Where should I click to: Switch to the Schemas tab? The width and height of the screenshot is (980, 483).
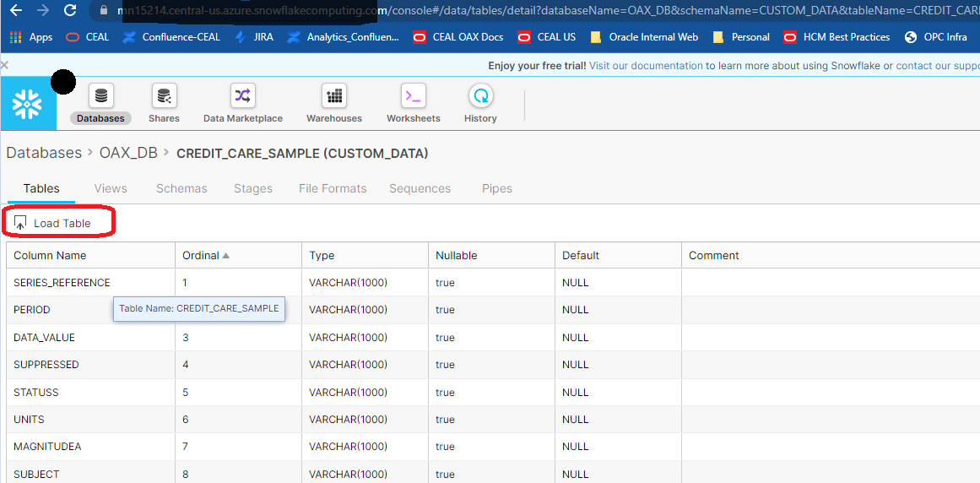point(181,188)
